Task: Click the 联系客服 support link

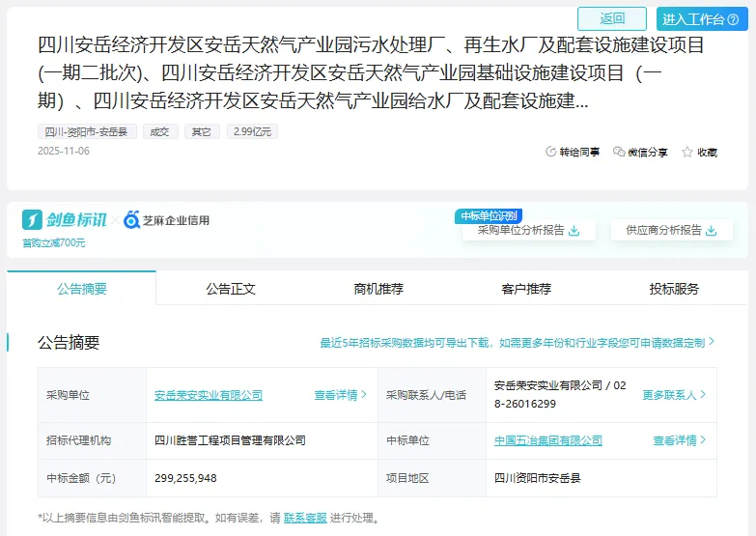Action: (x=305, y=518)
